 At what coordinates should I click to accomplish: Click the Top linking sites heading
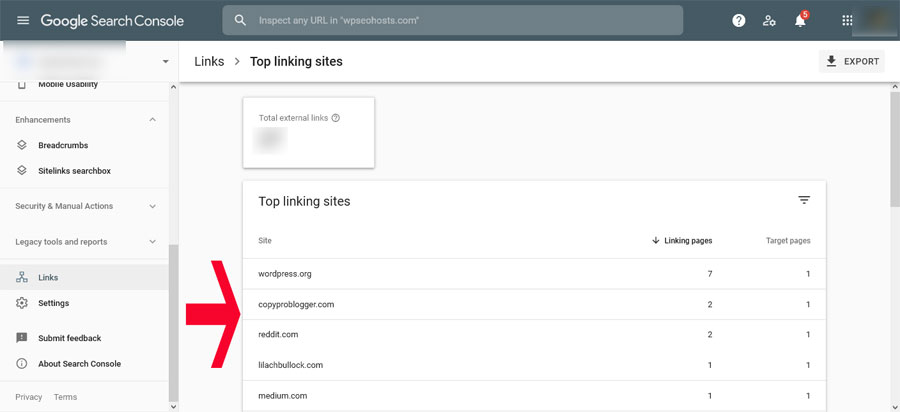304,201
